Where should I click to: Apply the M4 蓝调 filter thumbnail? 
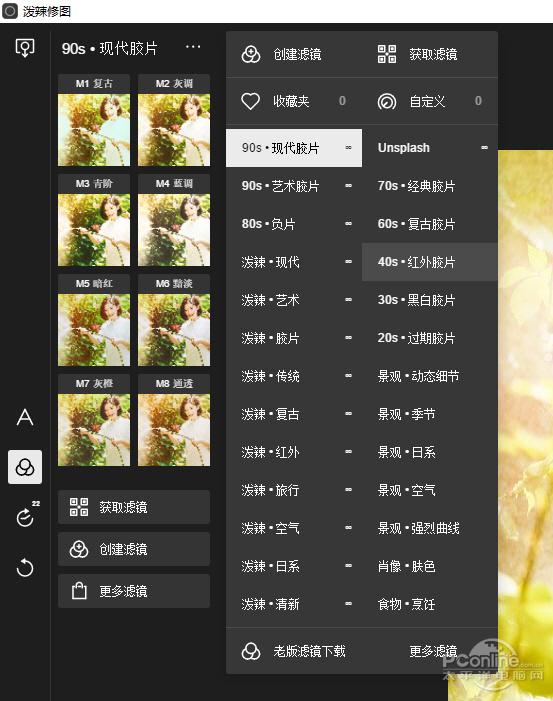[x=174, y=220]
